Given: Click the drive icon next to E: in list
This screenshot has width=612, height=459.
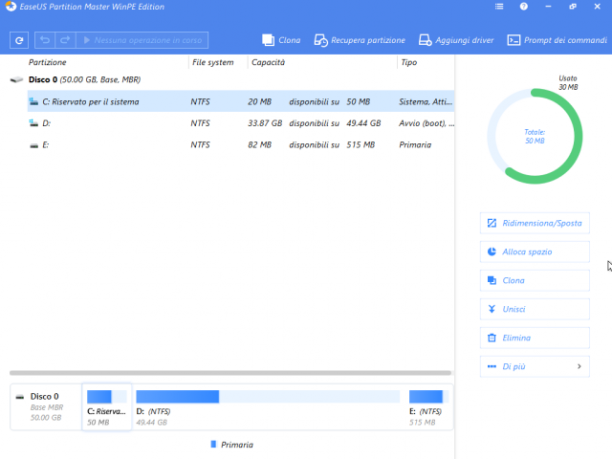Looking at the screenshot, I should click(34, 145).
